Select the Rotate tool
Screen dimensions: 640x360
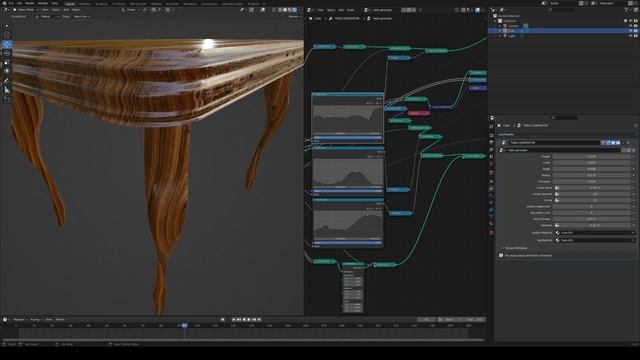pyautogui.click(x=7, y=53)
